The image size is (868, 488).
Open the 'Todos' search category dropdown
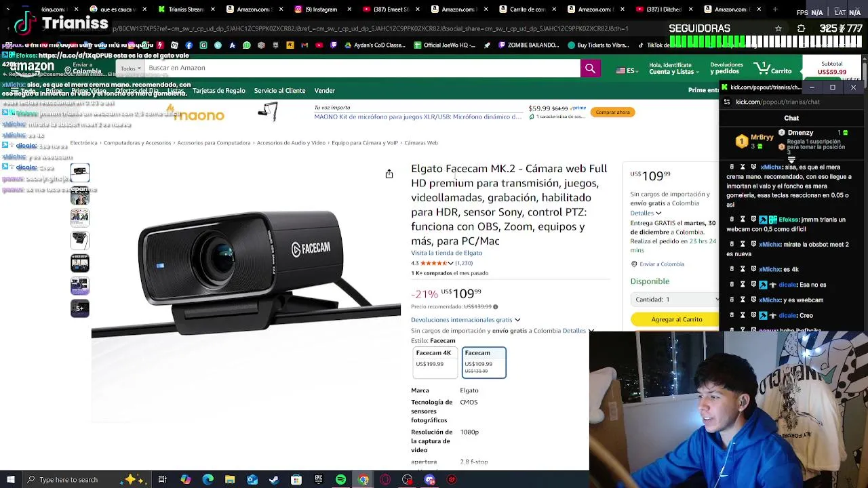pyautogui.click(x=130, y=68)
